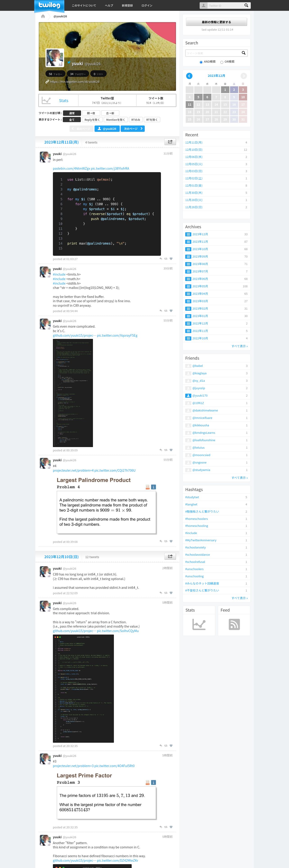Select day 10 in the calendar
Image resolution: width=289 pixels, height=868 pixels.
pyautogui.click(x=243, y=97)
